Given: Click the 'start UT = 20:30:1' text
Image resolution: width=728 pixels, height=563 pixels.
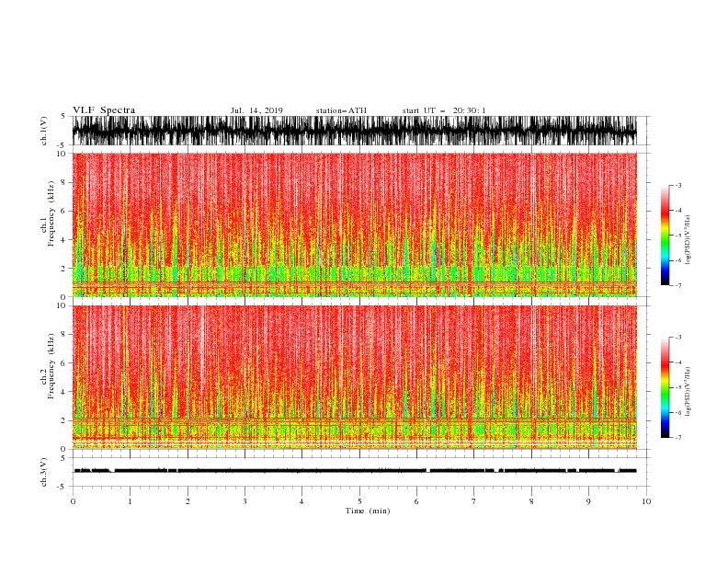Looking at the screenshot, I should pos(444,110).
